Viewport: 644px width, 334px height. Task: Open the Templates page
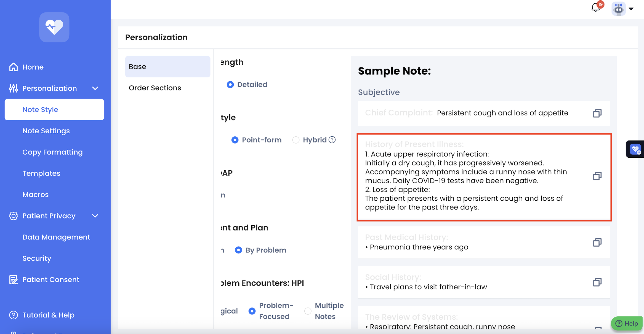pyautogui.click(x=41, y=173)
